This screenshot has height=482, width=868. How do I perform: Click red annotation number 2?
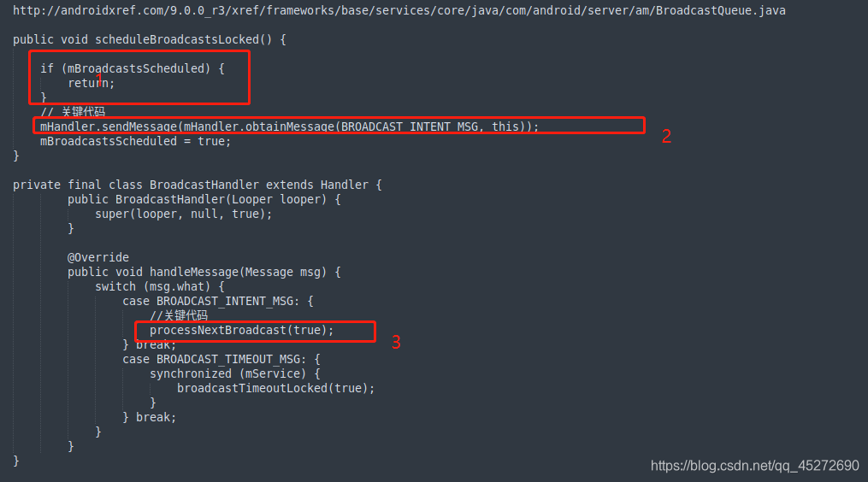pos(666,136)
